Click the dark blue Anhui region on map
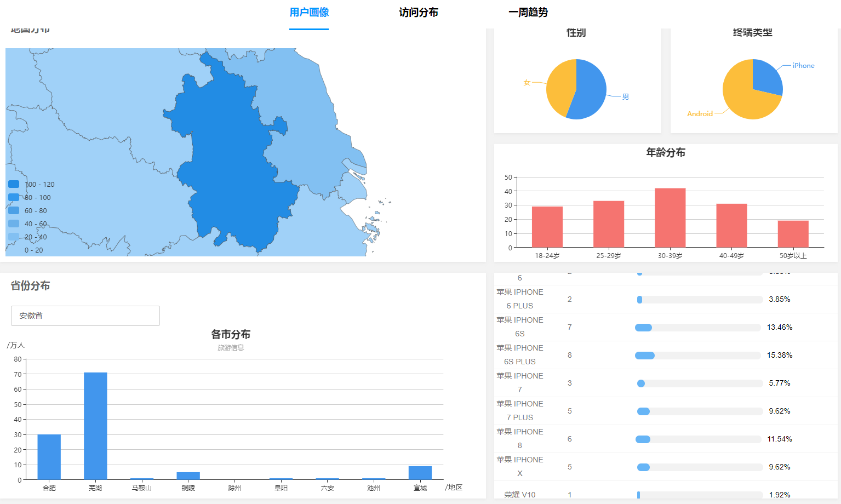This screenshot has width=841, height=504. pyautogui.click(x=230, y=164)
